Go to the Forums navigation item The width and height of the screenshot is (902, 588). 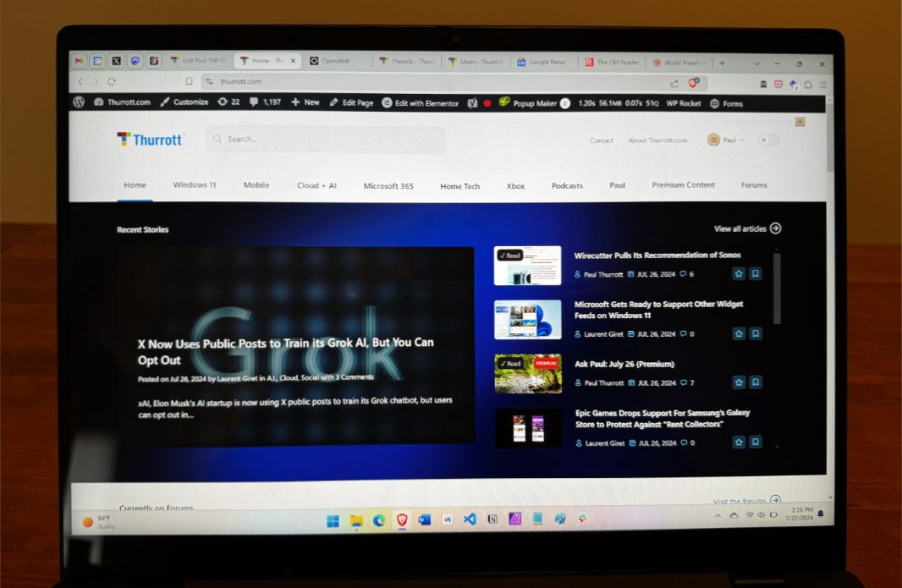point(754,184)
